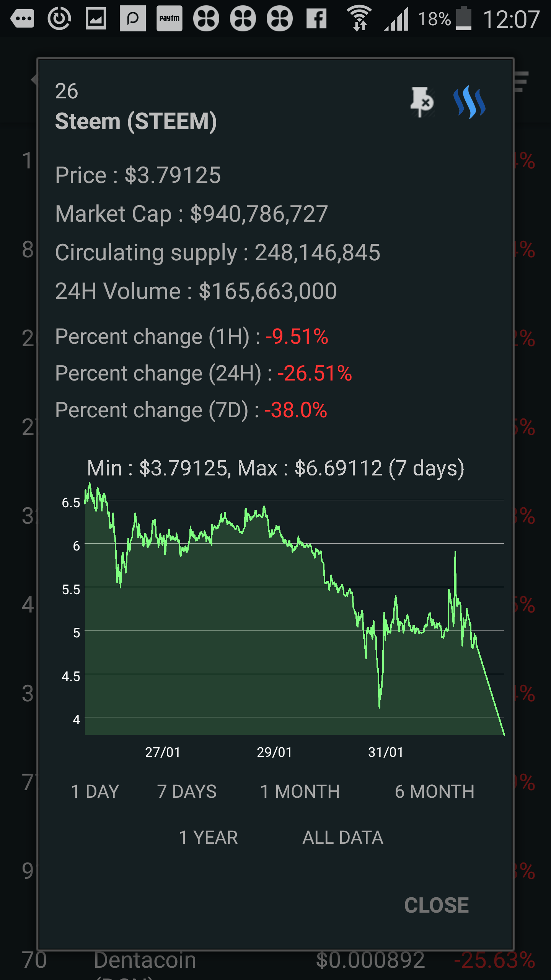Close the Steem details dialog
This screenshot has width=551, height=980.
click(x=436, y=905)
